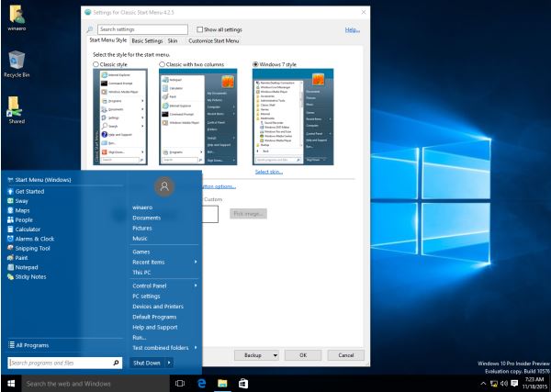Click the search icon beside Search settings
The width and height of the screenshot is (551, 392).
(90, 29)
